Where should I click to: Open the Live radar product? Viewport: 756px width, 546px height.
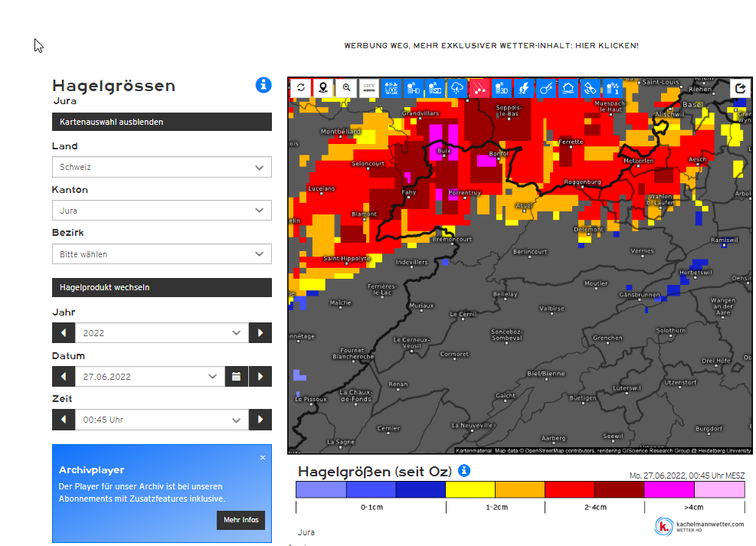[x=391, y=88]
